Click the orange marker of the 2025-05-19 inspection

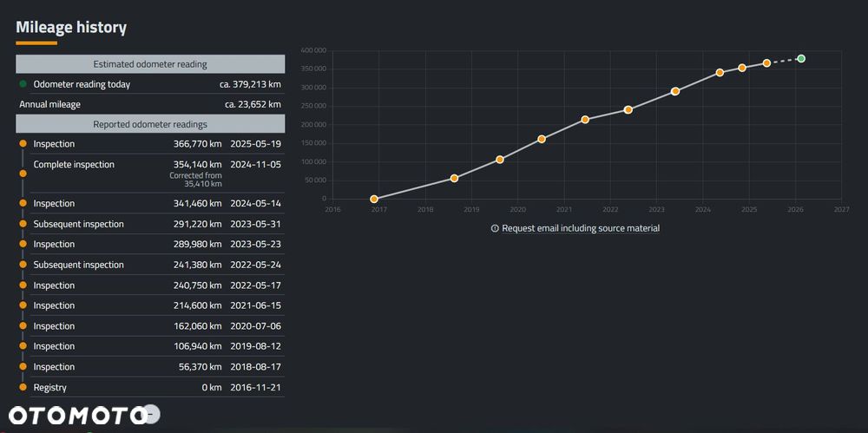point(23,143)
